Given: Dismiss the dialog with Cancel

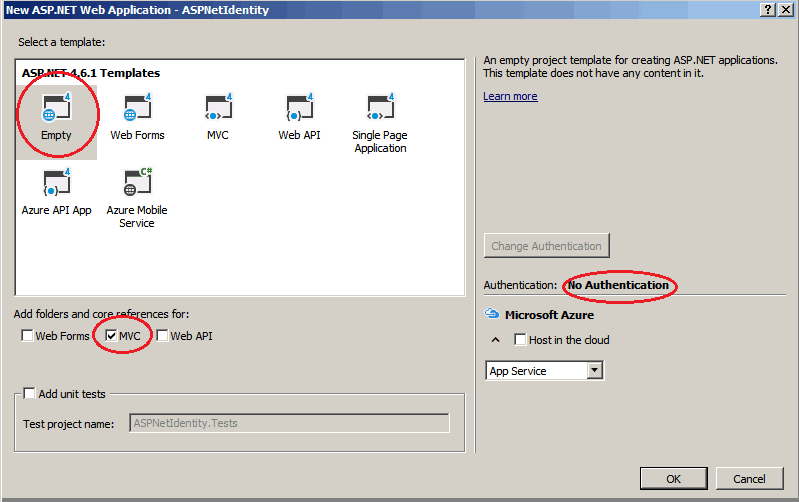Looking at the screenshot, I should (749, 479).
